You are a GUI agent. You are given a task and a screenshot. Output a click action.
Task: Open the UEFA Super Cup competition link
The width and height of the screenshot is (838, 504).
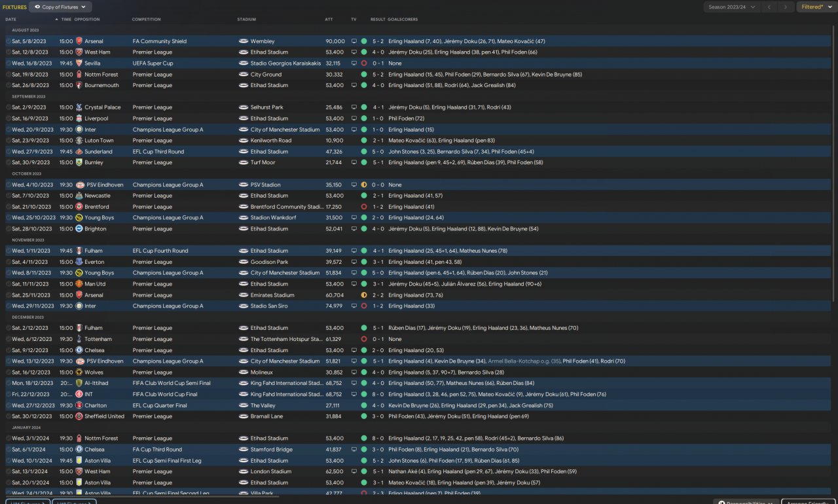tap(153, 63)
